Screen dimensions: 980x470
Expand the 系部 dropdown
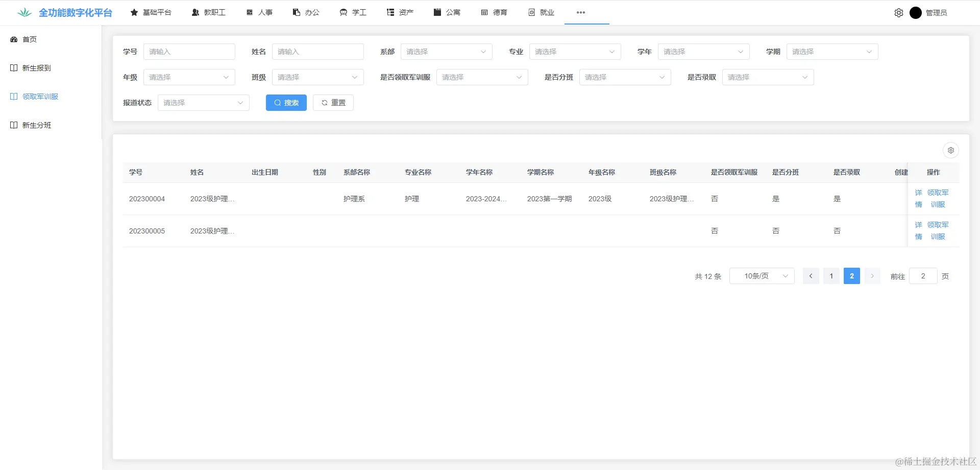click(x=447, y=52)
